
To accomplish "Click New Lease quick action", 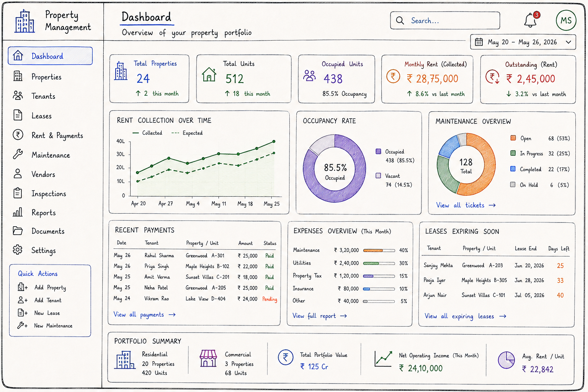I will (39, 313).
